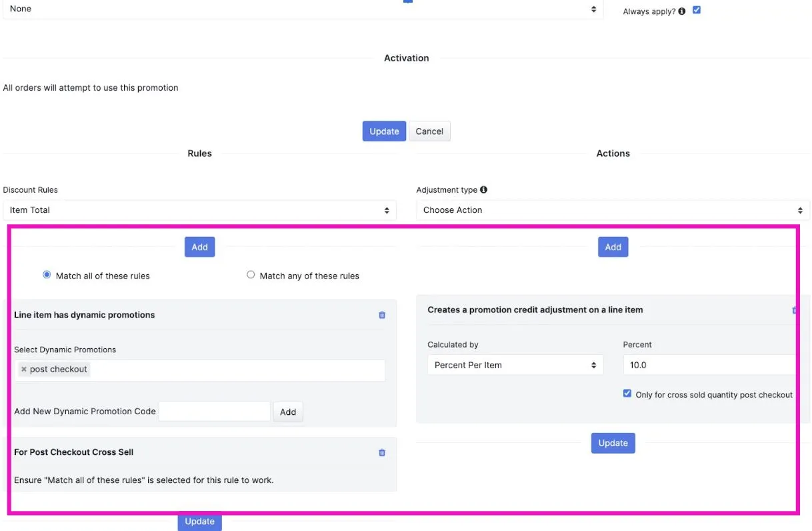Open the Adjustment type Choose Action dropdown
This screenshot has height=531, width=812.
pyautogui.click(x=613, y=210)
